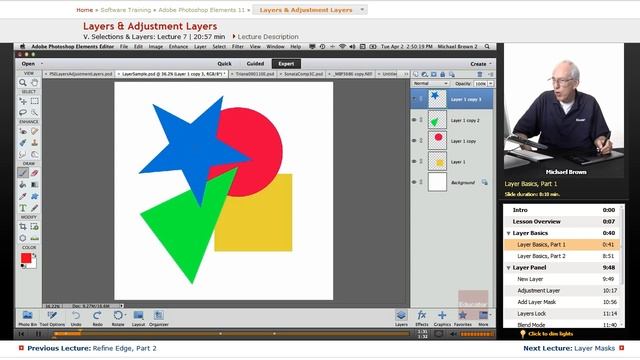Select the Sponge tool
Viewport: 640px width, 360px height.
click(x=35, y=154)
